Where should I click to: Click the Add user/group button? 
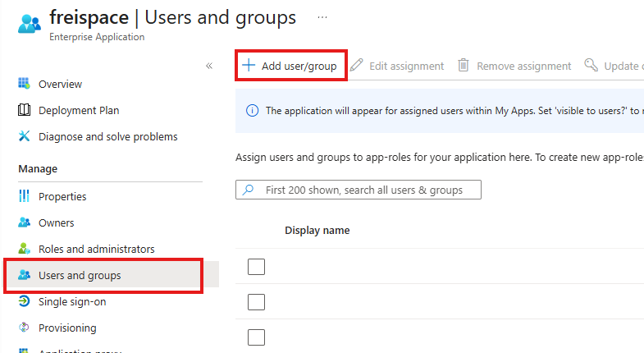pos(291,66)
